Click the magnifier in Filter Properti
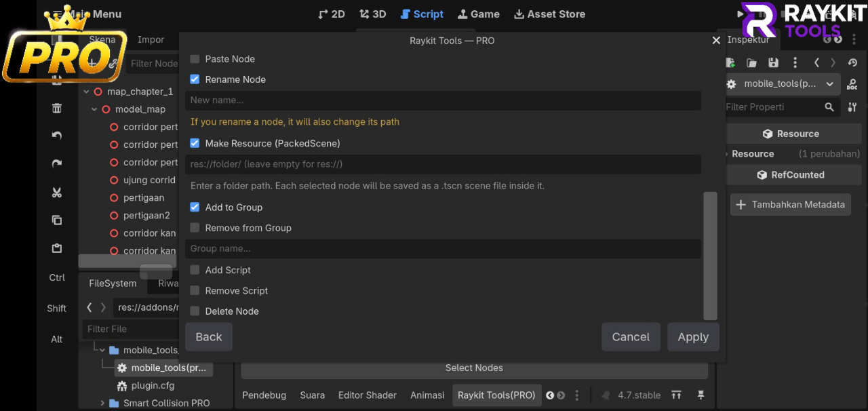This screenshot has height=411, width=868. click(829, 107)
